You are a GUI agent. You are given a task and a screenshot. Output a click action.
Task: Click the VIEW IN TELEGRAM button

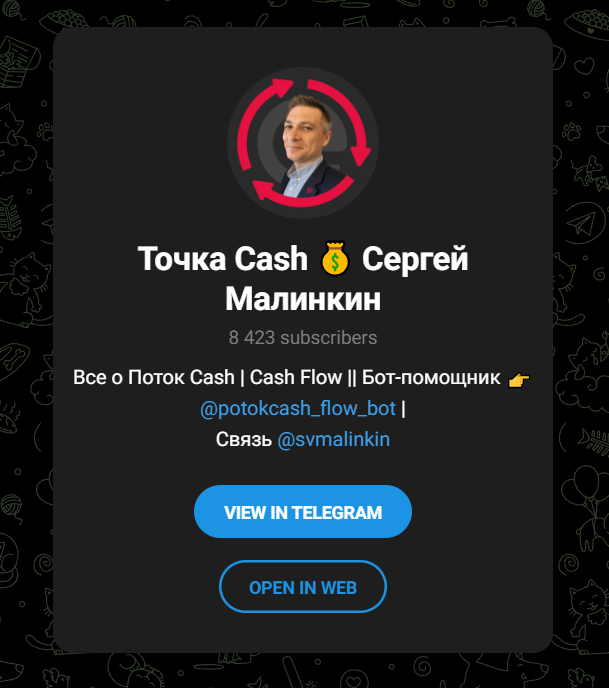303,512
